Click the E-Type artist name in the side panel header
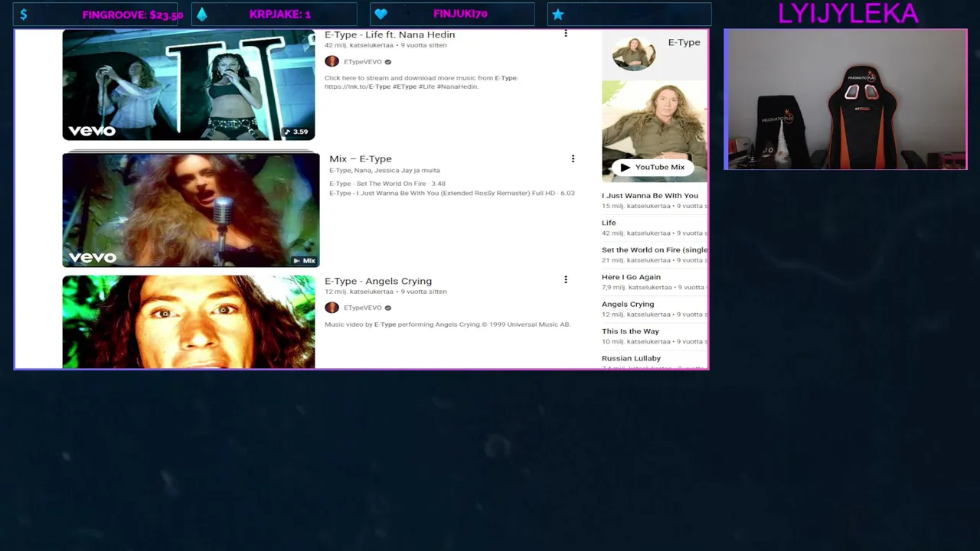This screenshot has height=551, width=980. [x=684, y=42]
